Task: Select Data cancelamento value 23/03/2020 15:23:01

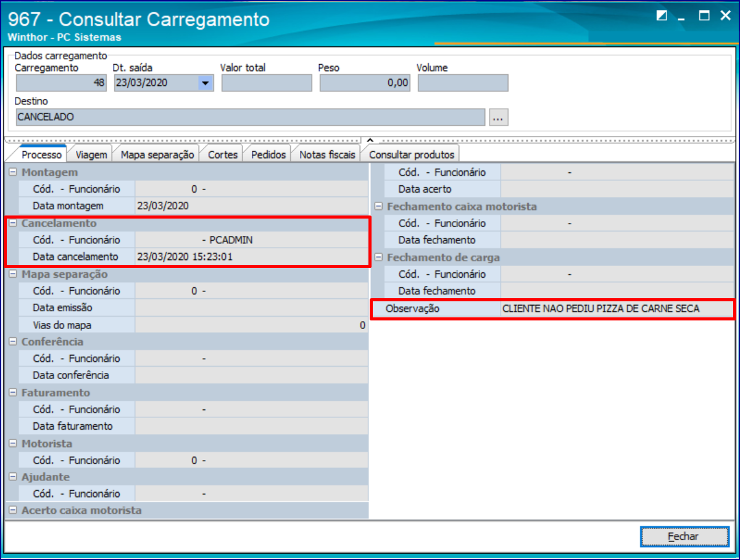Action: (185, 257)
